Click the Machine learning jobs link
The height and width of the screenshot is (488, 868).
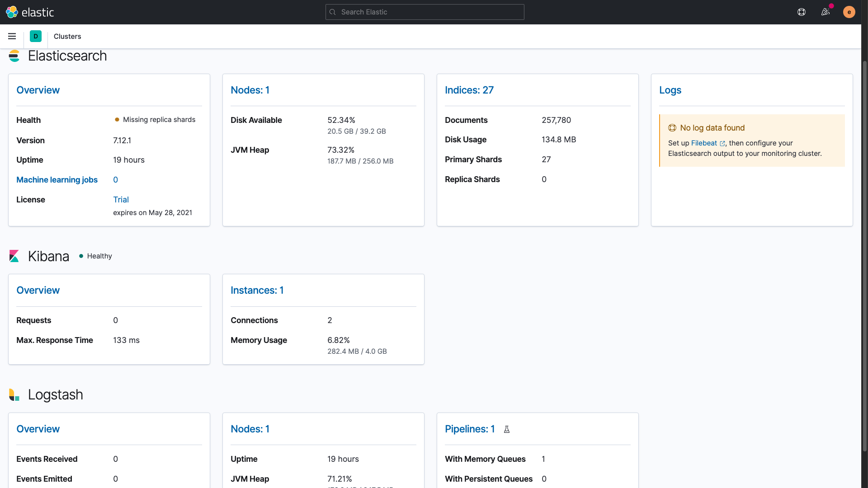coord(57,180)
